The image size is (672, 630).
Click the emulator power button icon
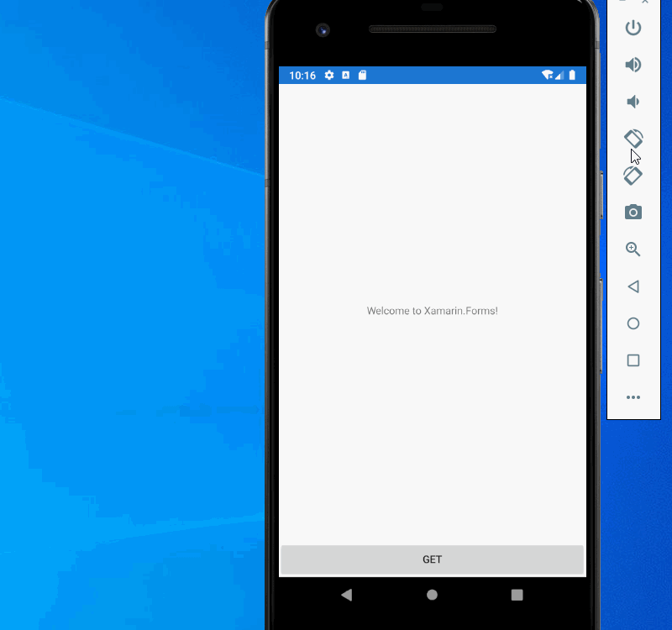[633, 28]
